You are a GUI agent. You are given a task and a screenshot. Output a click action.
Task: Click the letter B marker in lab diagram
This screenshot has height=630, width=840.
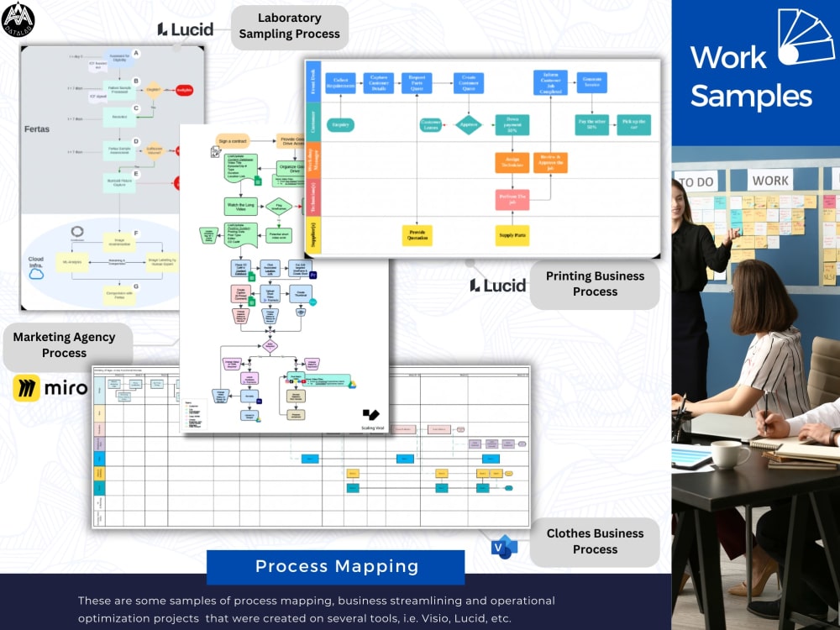(x=136, y=81)
